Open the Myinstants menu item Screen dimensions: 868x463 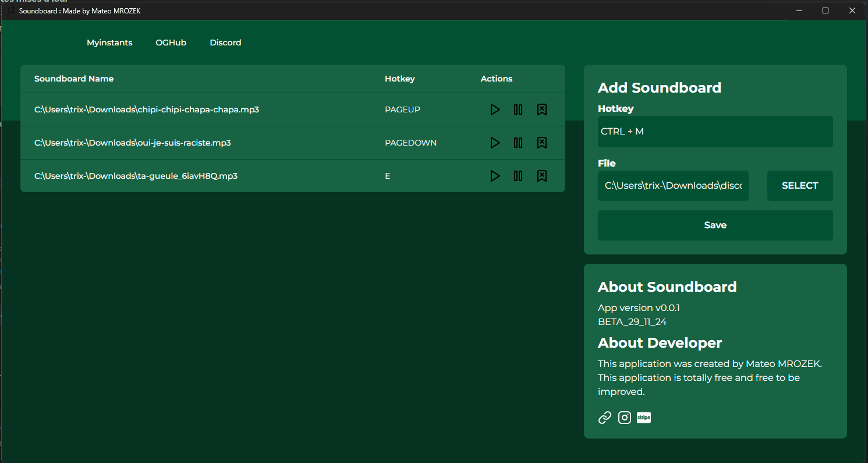pyautogui.click(x=109, y=43)
